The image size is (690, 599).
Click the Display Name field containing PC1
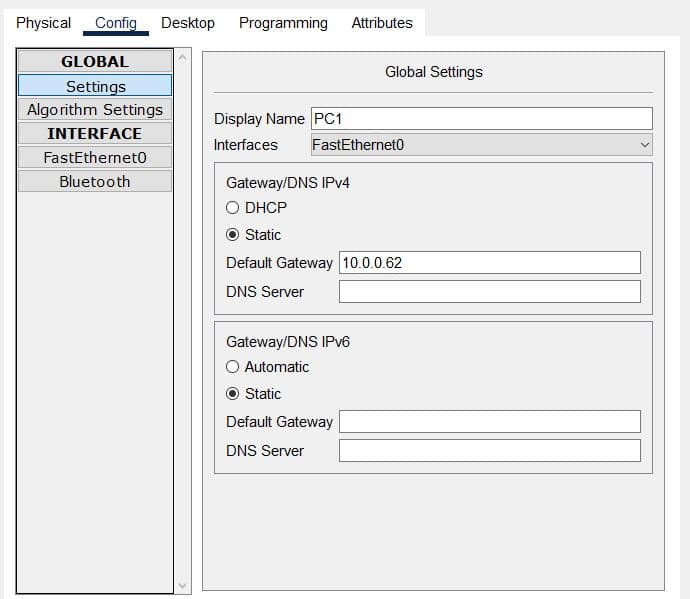(481, 118)
